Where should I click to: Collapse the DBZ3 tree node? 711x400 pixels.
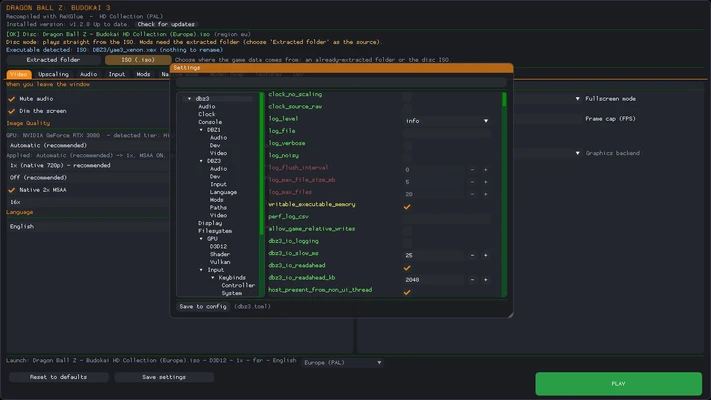[201, 161]
